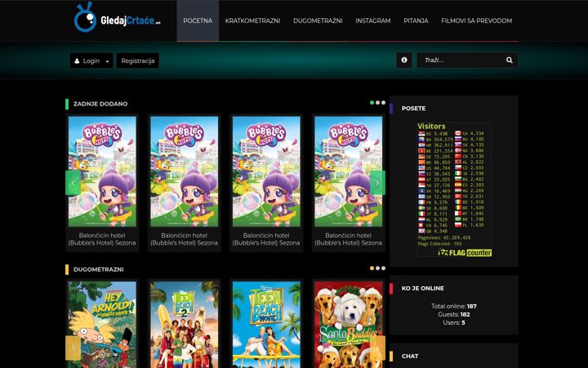Select second page dot of Dugometrazni
Image resolution: width=588 pixels, height=368 pixels.
pos(377,268)
